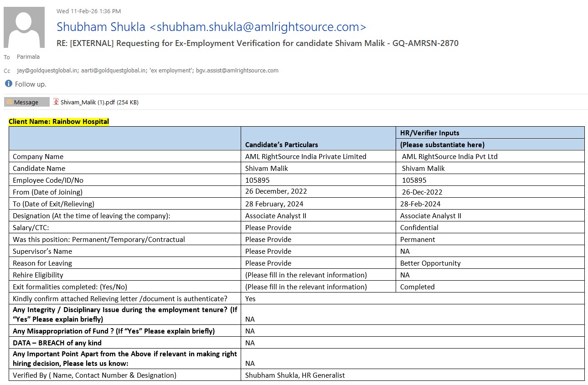Viewport: 588px width, 385px height.
Task: Click "Associate Analyst II" in HR/Verifier Inputs column
Action: click(x=431, y=216)
